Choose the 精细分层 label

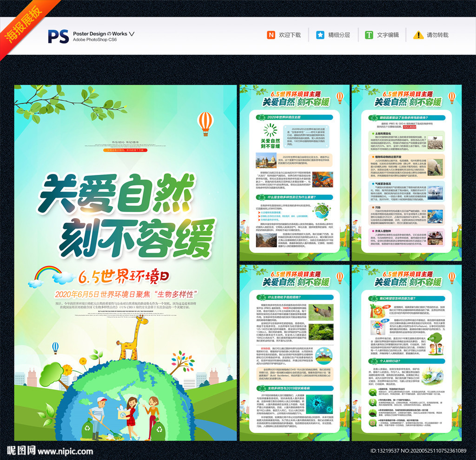pyautogui.click(x=339, y=35)
